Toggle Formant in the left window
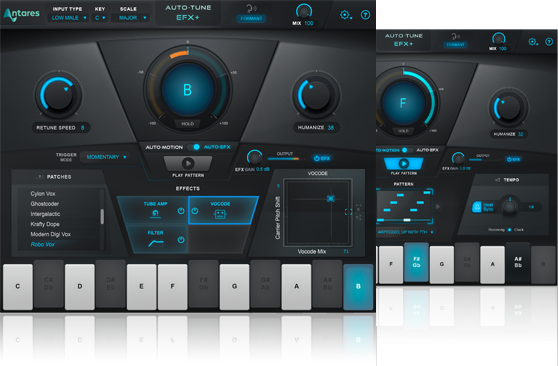 tap(251, 18)
